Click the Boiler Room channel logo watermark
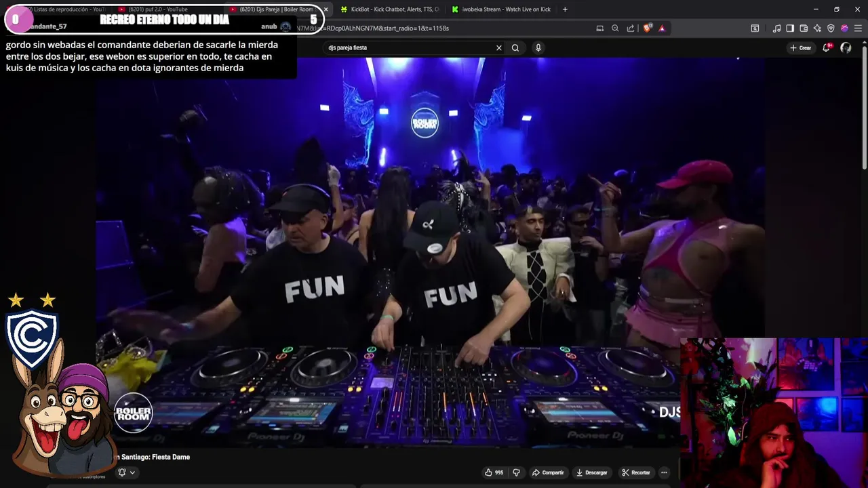Screen dimensions: 868x488 coord(133,412)
